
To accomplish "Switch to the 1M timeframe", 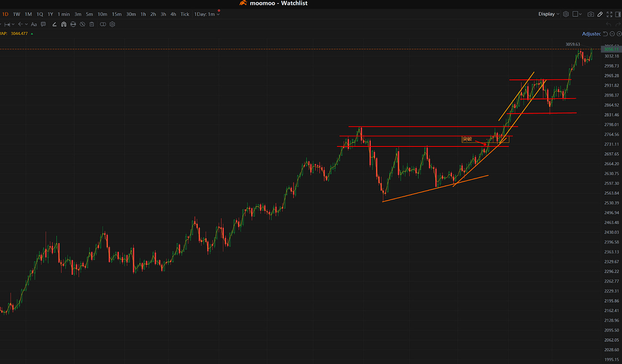I will coord(28,14).
